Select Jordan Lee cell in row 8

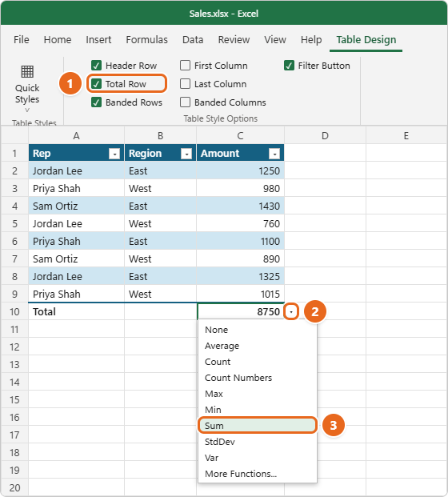click(76, 277)
